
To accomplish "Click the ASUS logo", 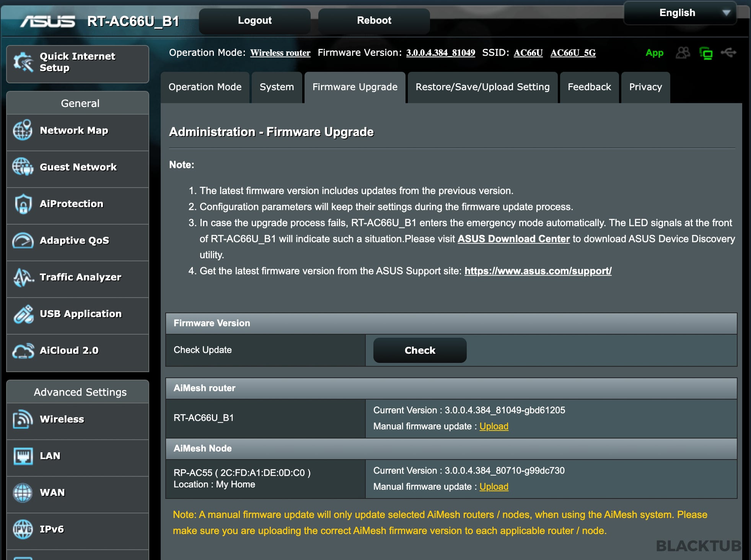I will coord(48,21).
